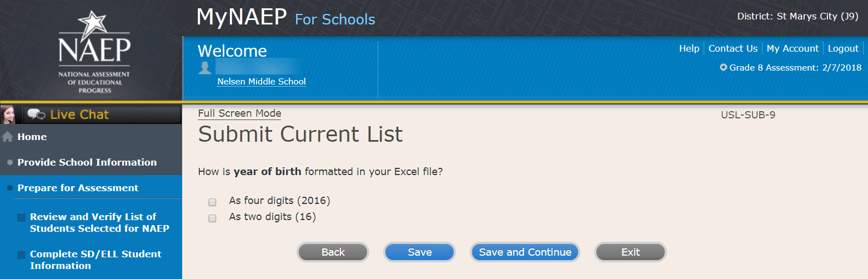The width and height of the screenshot is (868, 279).
Task: Click the user profile silhouette icon
Action: pos(205,68)
